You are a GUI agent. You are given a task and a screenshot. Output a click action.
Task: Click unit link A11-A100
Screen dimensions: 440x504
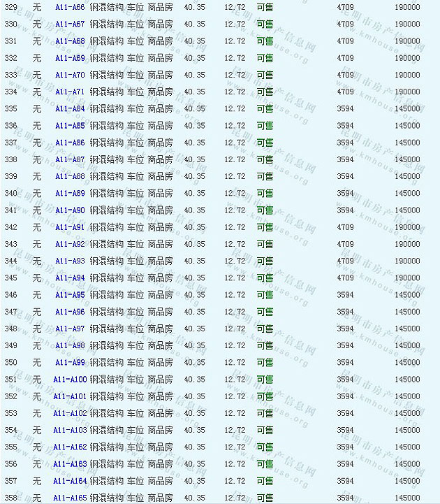pyautogui.click(x=70, y=380)
